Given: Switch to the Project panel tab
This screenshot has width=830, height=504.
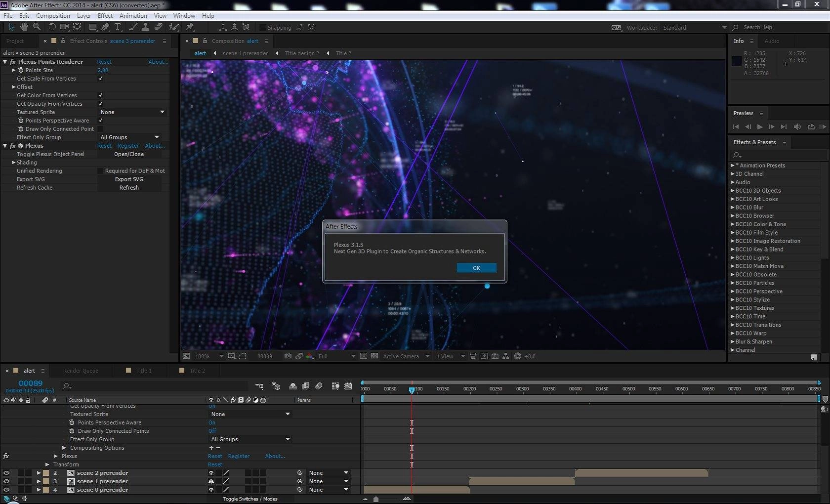Looking at the screenshot, I should pyautogui.click(x=15, y=41).
